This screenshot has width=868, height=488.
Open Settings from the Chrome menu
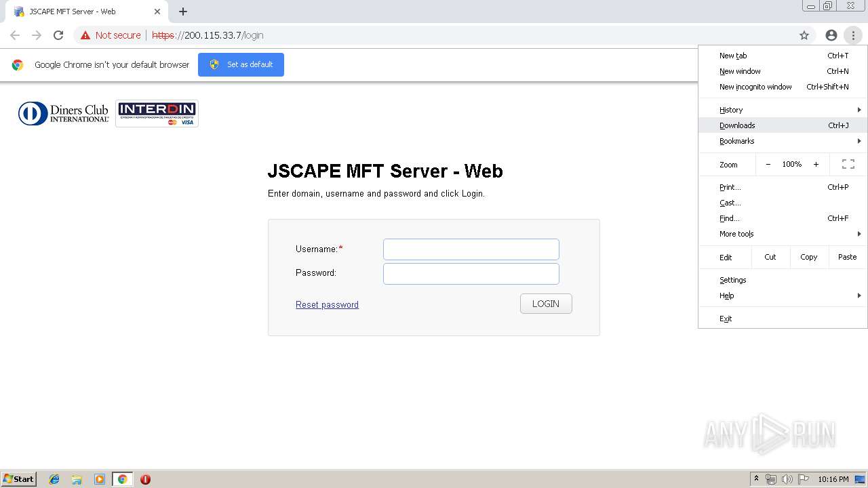coord(783,280)
